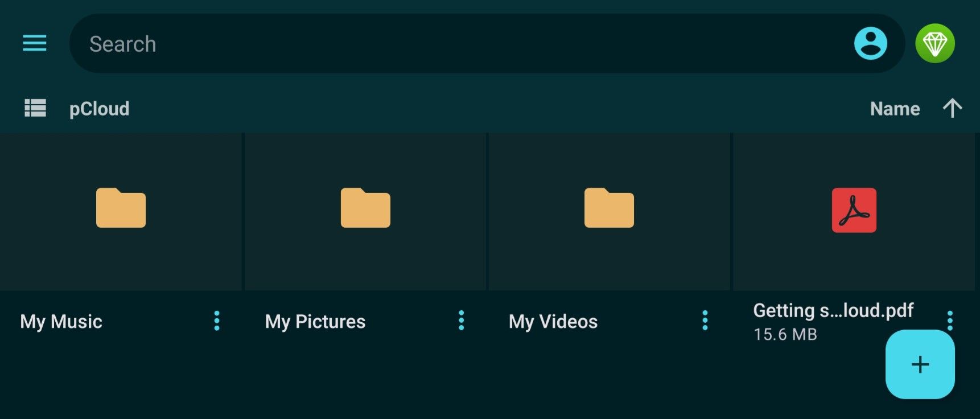The image size is (980, 419).
Task: Click the Getting s...loud.pdf file name
Action: 833,311
